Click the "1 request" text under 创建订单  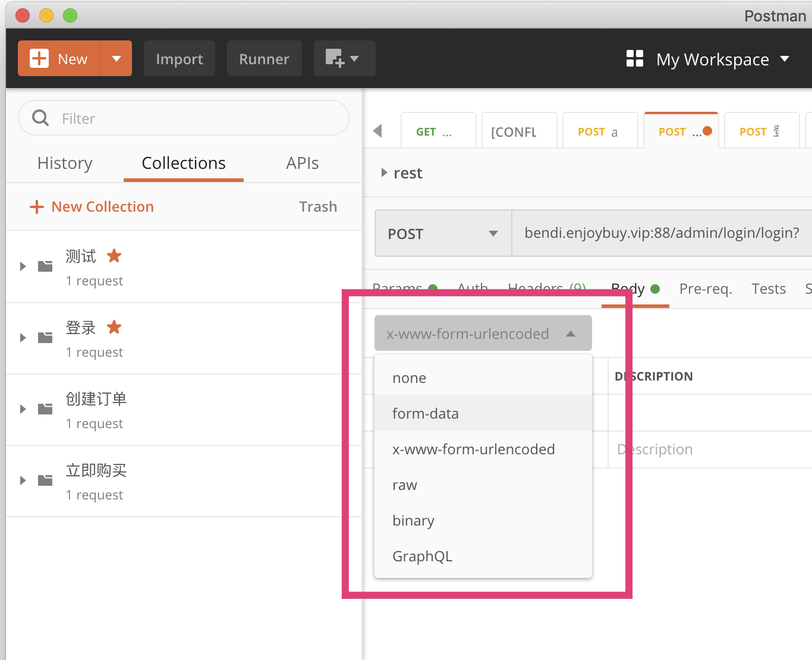(95, 423)
